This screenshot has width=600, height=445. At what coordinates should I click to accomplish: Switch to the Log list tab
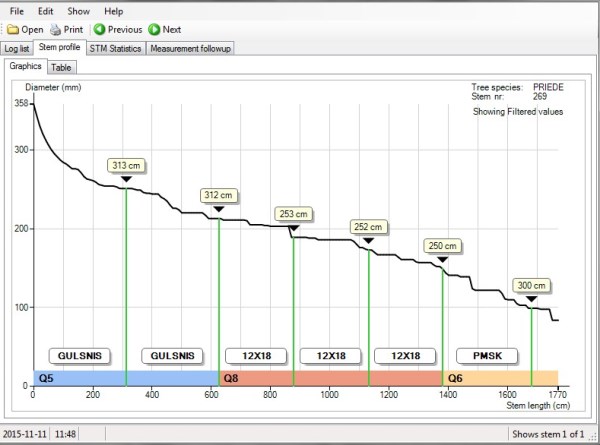tap(17, 48)
